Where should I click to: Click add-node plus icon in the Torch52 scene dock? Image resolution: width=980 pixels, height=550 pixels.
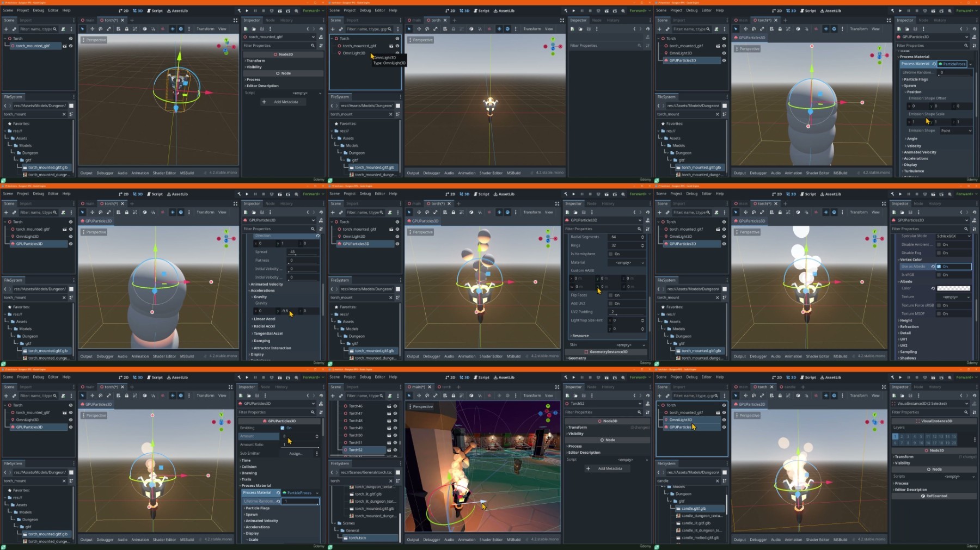(x=333, y=395)
